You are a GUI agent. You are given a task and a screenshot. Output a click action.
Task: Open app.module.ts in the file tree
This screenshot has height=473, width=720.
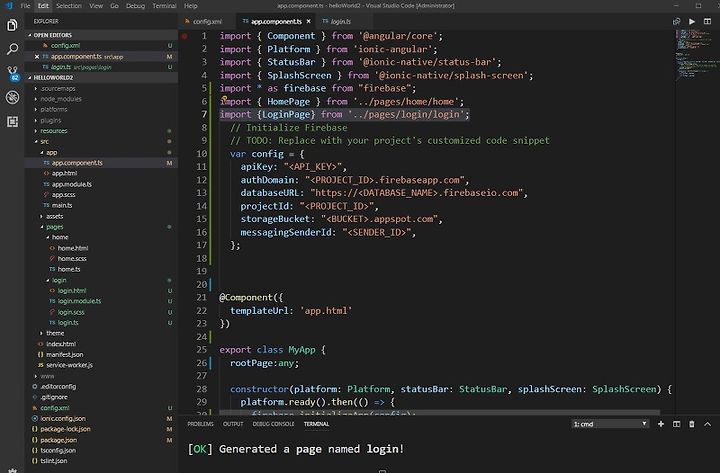72,184
